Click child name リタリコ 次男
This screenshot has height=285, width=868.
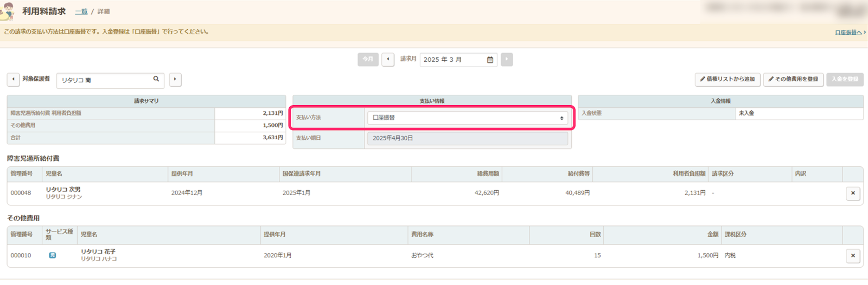pos(63,190)
